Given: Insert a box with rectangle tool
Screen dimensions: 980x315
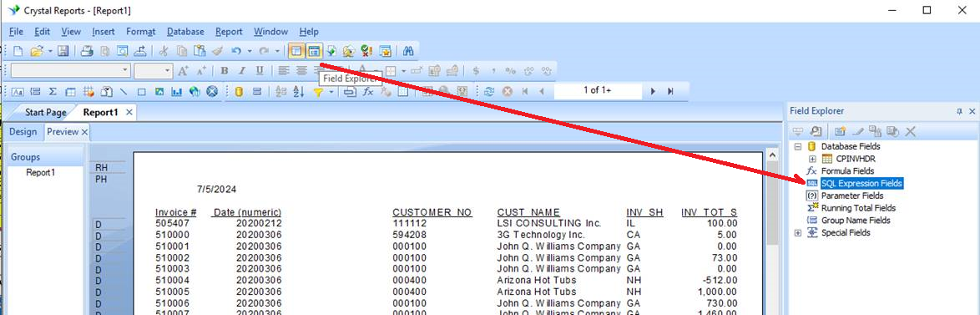Looking at the screenshot, I should (x=141, y=91).
